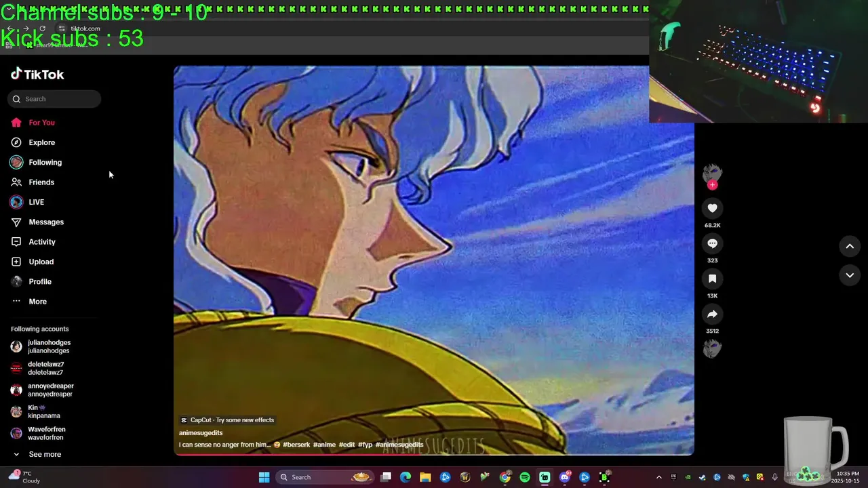Open the Windows Start menu
This screenshot has height=488, width=868.
click(x=264, y=477)
